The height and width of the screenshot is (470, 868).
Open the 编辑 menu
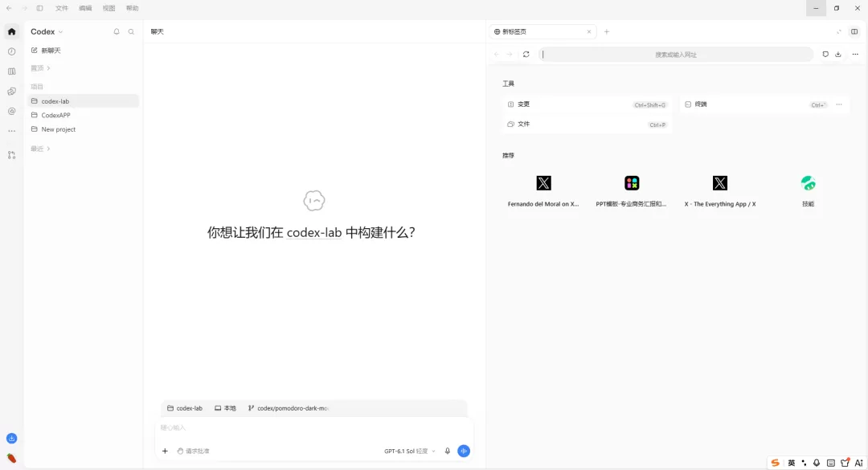[85, 8]
